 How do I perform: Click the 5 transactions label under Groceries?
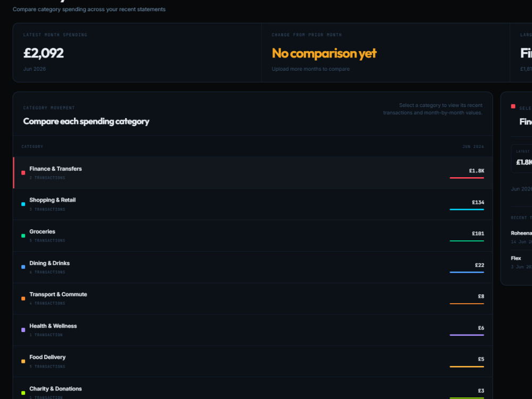pyautogui.click(x=47, y=240)
